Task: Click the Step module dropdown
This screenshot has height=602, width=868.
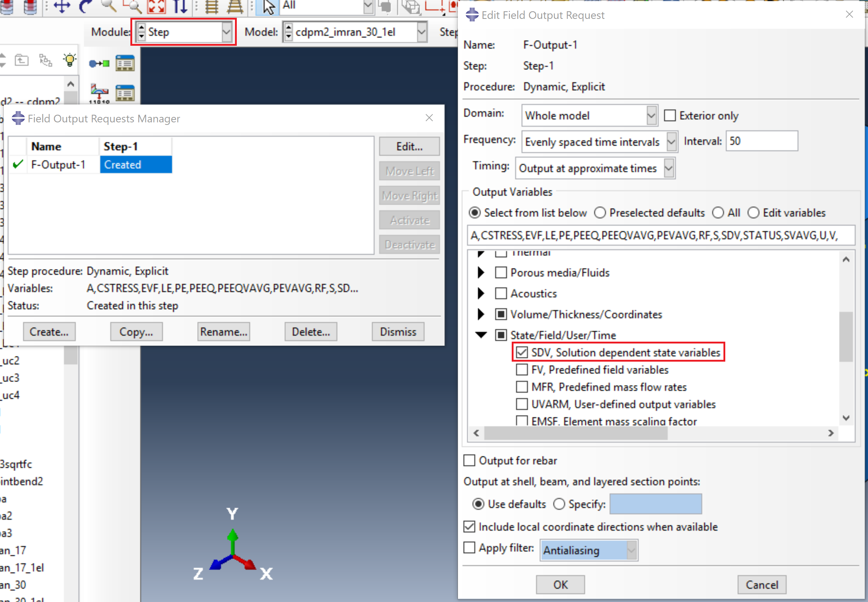Action: click(x=184, y=30)
